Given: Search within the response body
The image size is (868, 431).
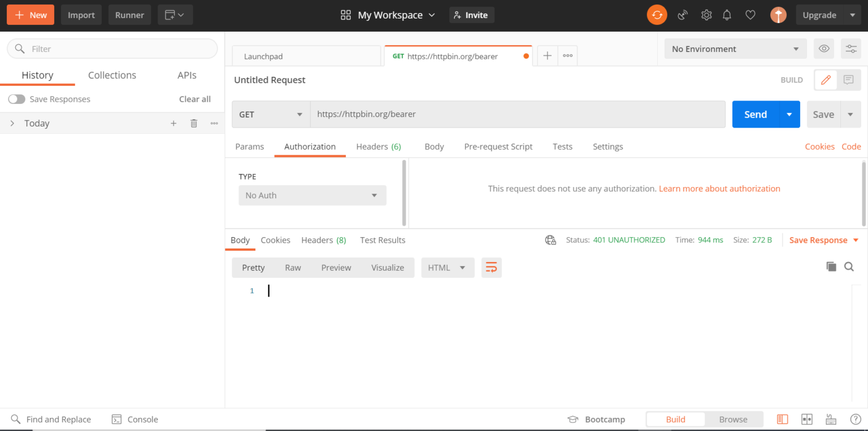Looking at the screenshot, I should (849, 266).
